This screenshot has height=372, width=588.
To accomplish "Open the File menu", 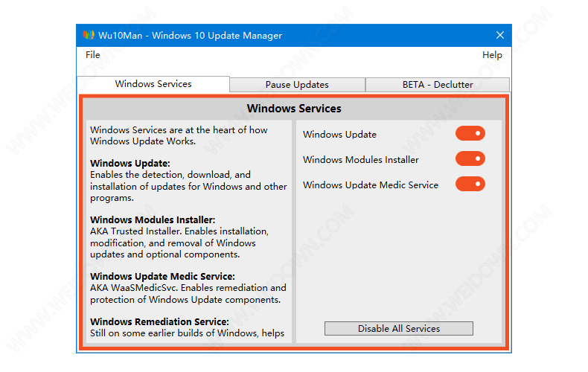I will pyautogui.click(x=92, y=55).
